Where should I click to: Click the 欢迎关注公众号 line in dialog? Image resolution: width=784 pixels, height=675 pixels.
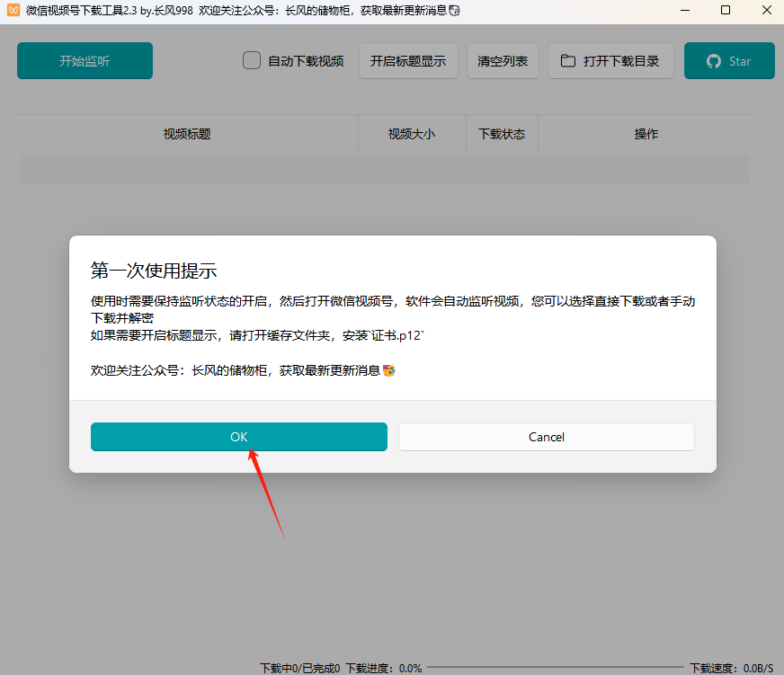pos(243,370)
